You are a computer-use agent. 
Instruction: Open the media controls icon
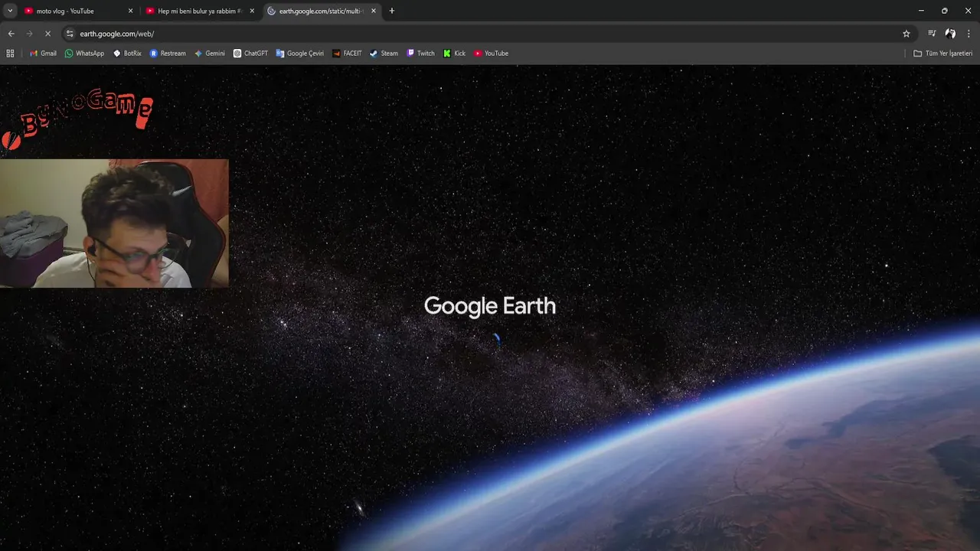tap(932, 34)
